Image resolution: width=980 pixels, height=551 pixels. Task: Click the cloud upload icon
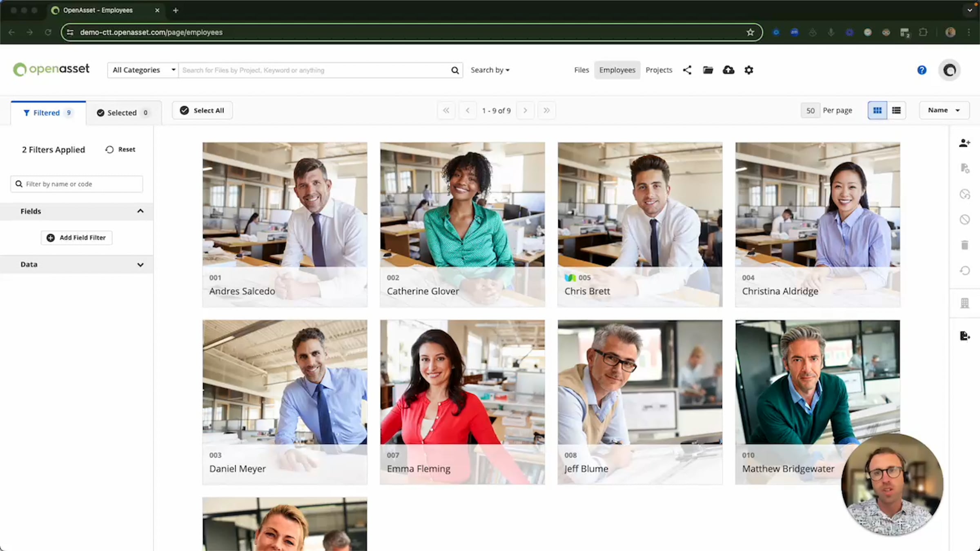[x=728, y=70]
